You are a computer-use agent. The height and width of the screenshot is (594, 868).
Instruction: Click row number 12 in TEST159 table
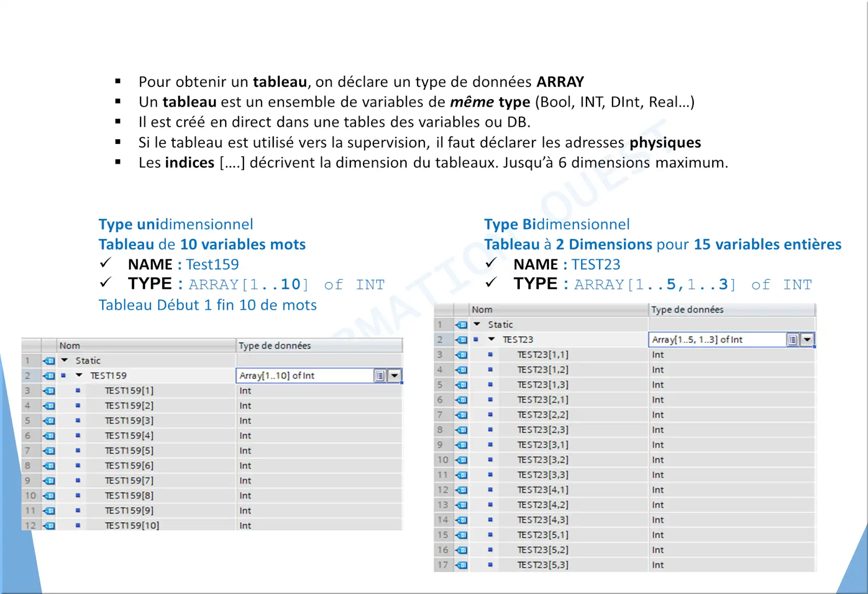[31, 525]
